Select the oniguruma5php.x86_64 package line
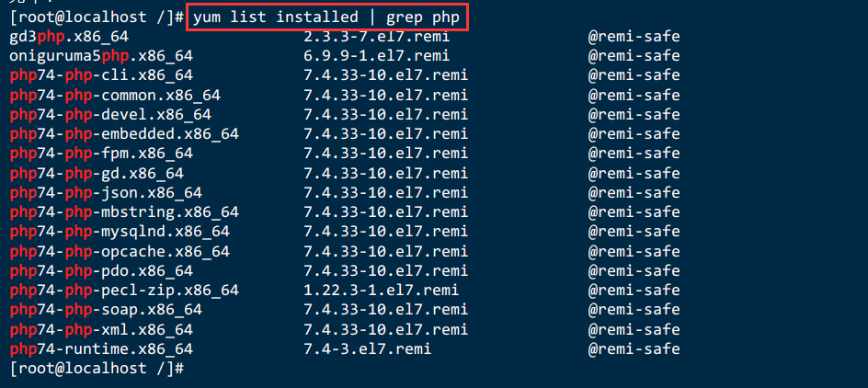Screen dimensions: 868x388 point(101,56)
